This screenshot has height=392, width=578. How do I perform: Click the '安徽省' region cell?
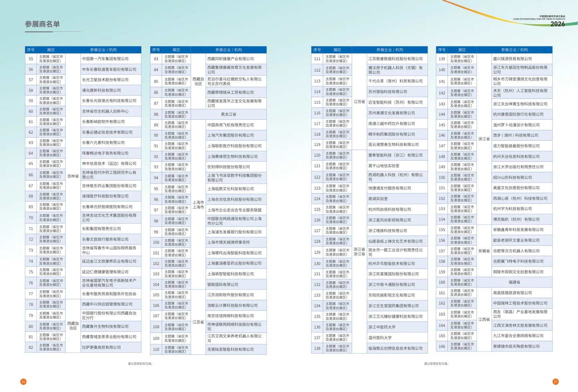click(x=484, y=251)
